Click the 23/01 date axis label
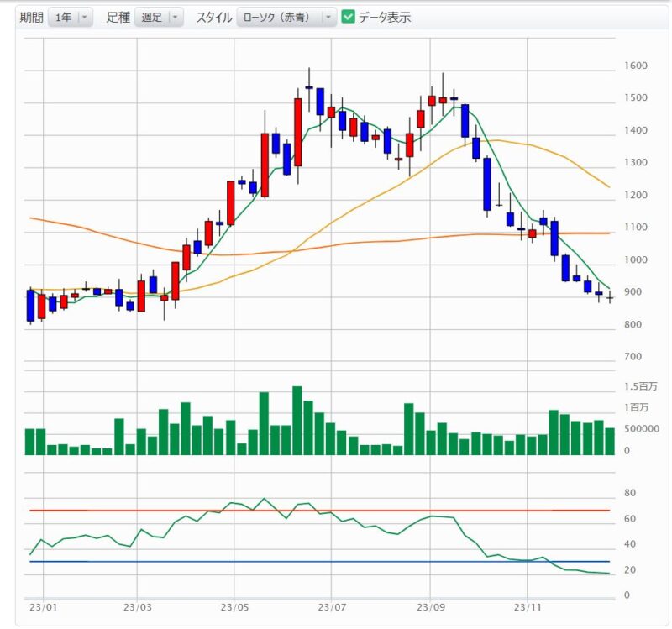Image resolution: width=672 pixels, height=629 pixels. pyautogui.click(x=44, y=607)
